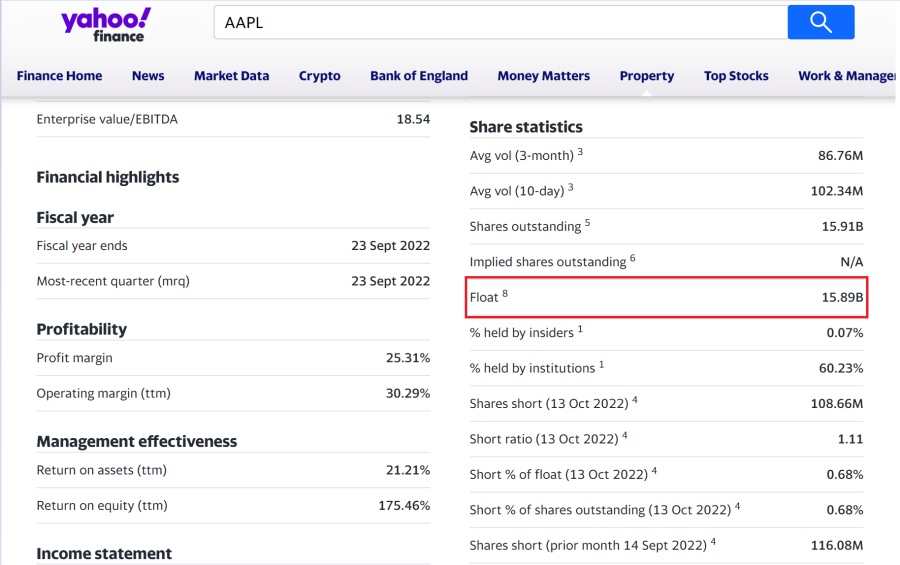Click the Operating margin (ttm) label
The width and height of the screenshot is (900, 565).
[104, 393]
